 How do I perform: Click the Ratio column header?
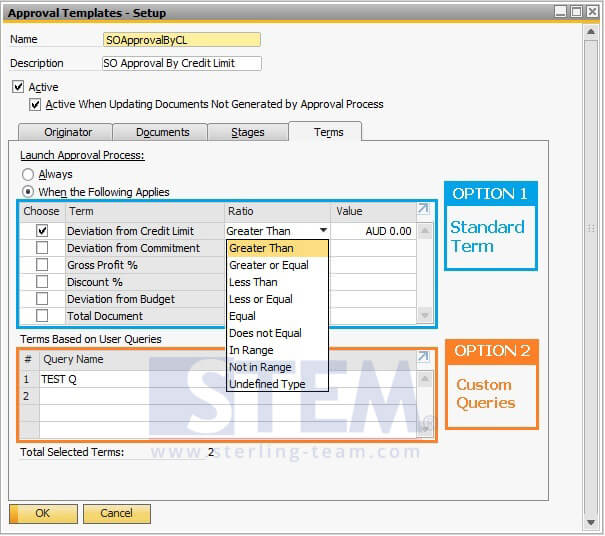coord(277,211)
